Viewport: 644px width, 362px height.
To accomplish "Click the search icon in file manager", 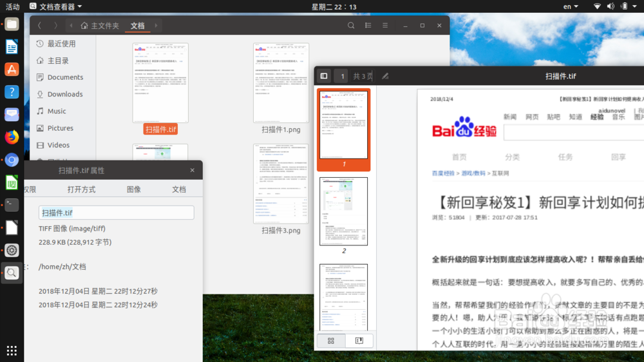I will pyautogui.click(x=351, y=26).
